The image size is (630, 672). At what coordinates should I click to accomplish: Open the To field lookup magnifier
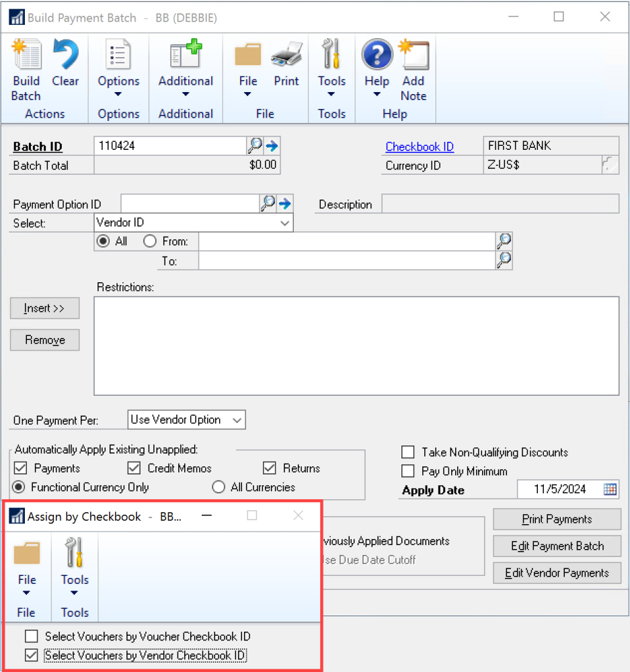coord(504,260)
